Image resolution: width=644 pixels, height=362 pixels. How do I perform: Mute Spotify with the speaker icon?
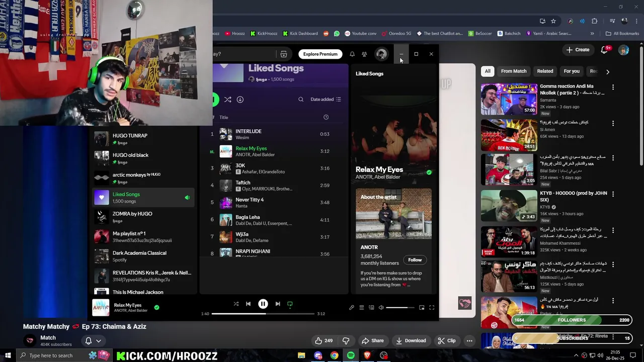381,307
